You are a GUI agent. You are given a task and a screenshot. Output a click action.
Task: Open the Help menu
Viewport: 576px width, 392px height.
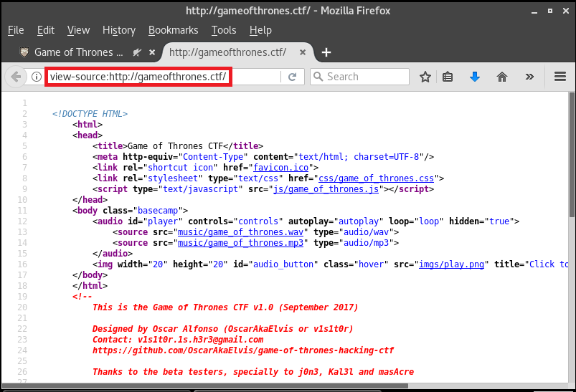tap(260, 30)
